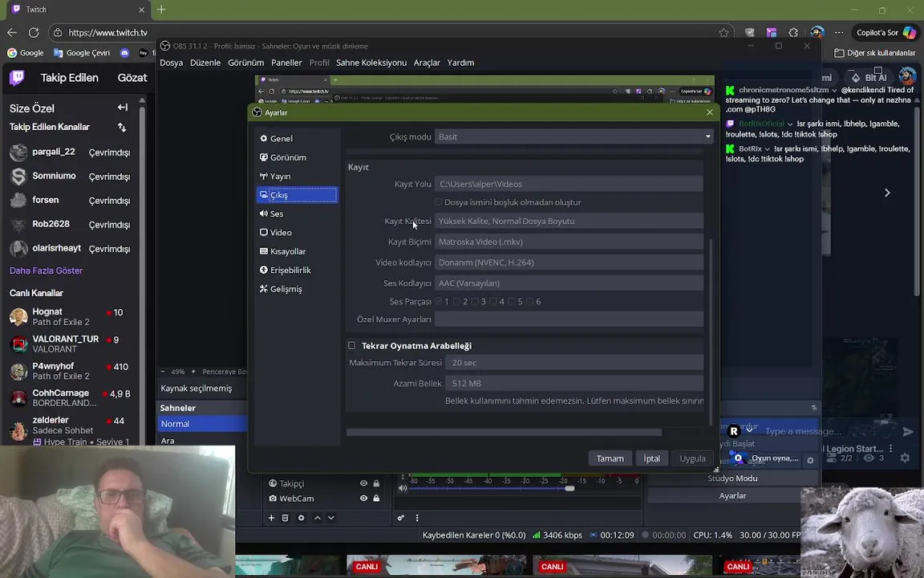This screenshot has height=578, width=924.
Task: Open the Görünüm menu in OBS
Action: 245,63
